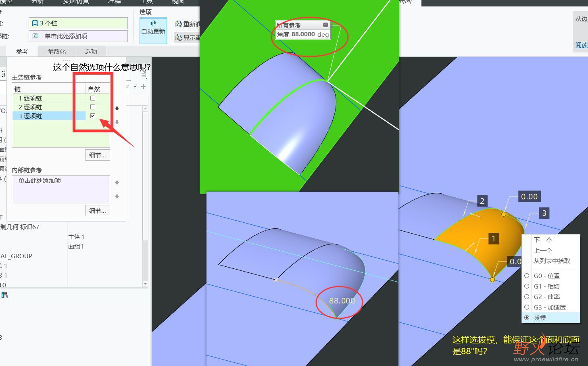588x366 pixels.
Task: Open the 视图 ribbon tab
Action: (x=178, y=2)
